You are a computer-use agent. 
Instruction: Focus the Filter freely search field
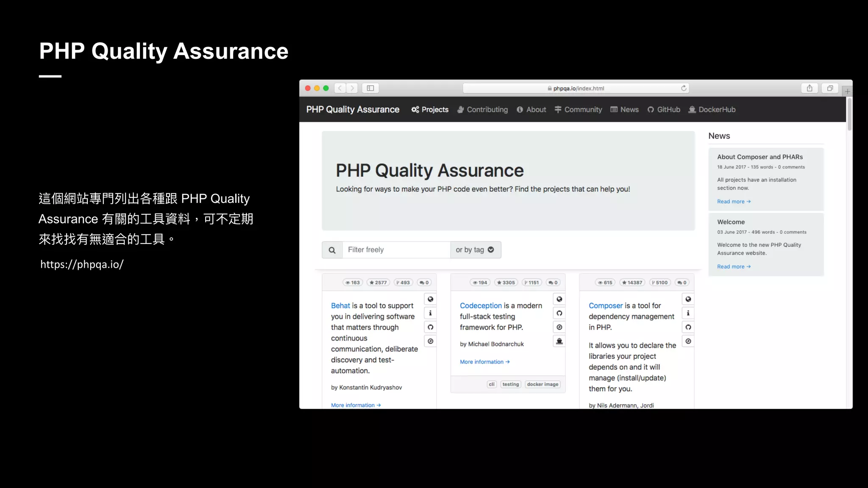click(x=396, y=250)
